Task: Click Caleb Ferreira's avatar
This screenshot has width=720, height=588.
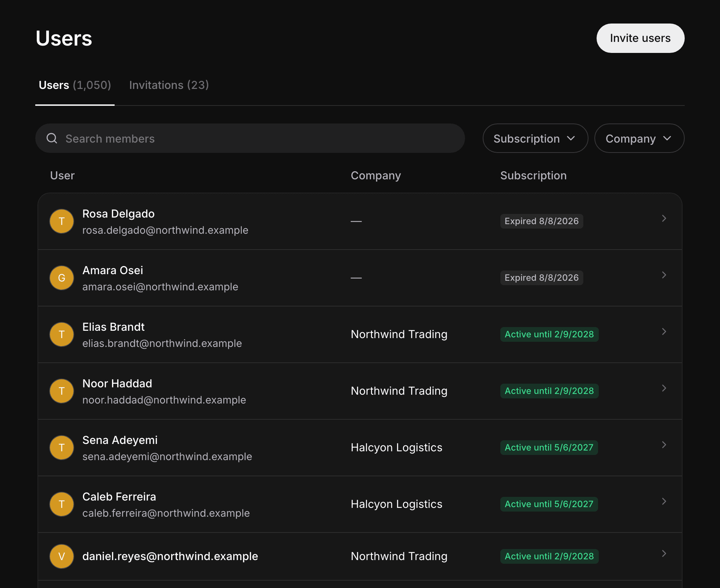Action: 62,505
